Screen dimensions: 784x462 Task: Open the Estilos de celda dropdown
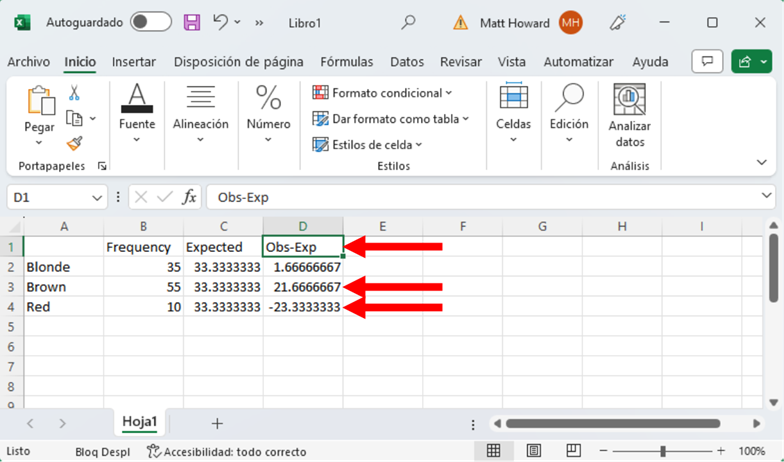click(367, 145)
